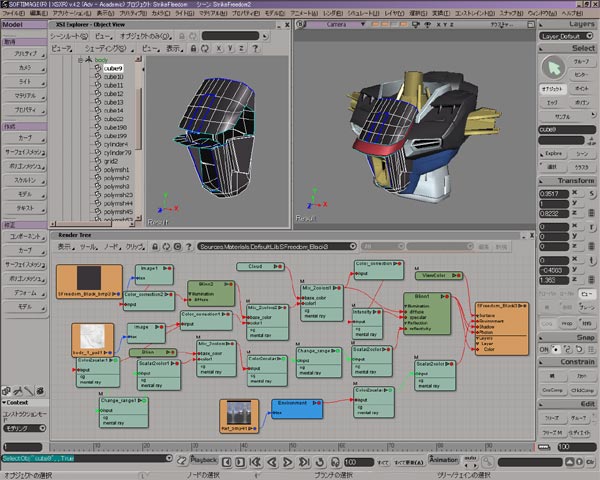Toggle Prop transform option

coord(567,323)
